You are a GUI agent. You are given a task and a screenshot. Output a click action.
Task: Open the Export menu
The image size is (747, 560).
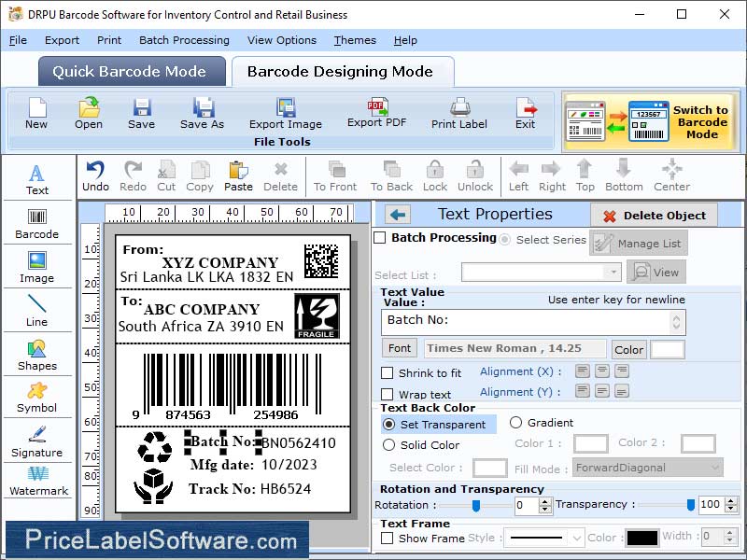[62, 40]
